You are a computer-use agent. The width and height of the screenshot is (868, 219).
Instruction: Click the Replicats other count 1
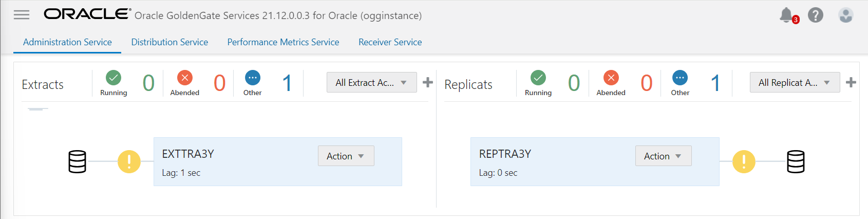click(715, 83)
